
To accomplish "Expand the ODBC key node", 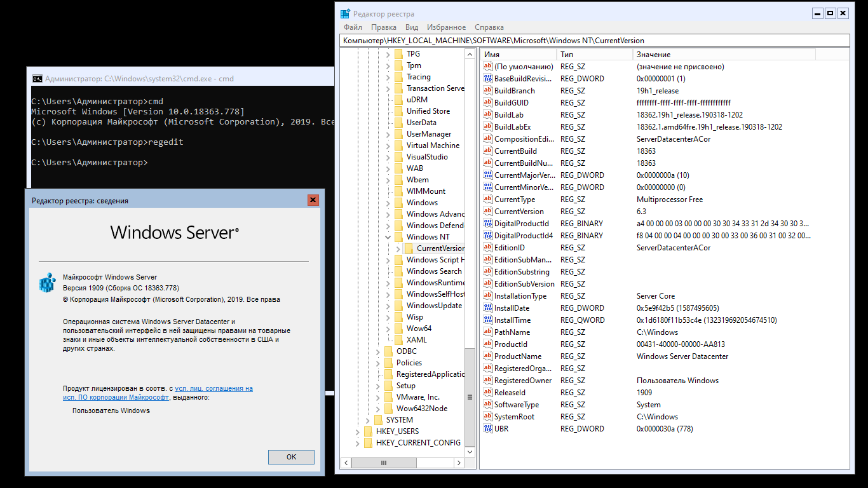I will tap(378, 351).
